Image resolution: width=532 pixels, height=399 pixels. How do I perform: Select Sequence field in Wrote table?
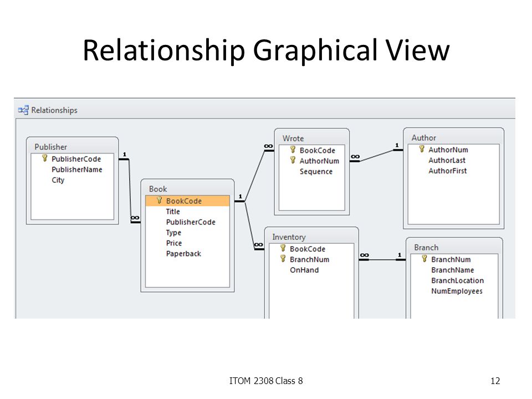(x=311, y=171)
